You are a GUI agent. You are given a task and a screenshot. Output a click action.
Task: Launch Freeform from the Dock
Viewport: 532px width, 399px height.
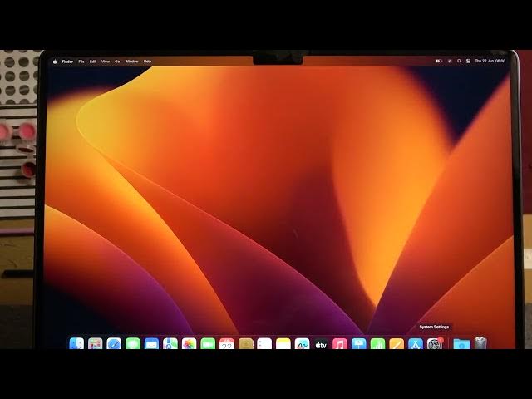click(x=302, y=343)
